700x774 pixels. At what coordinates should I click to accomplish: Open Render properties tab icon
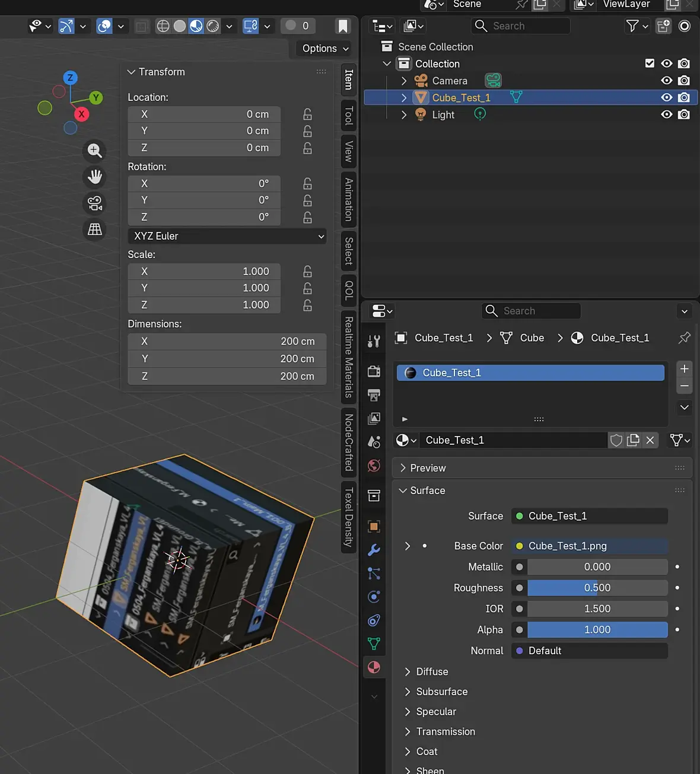pyautogui.click(x=374, y=371)
